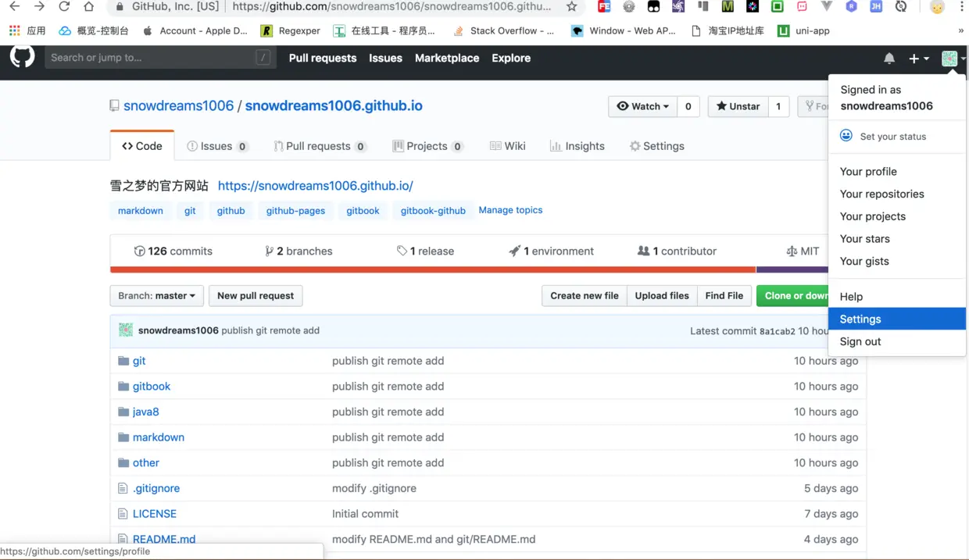Open the Branch: master dropdown
969x560 pixels.
(156, 295)
